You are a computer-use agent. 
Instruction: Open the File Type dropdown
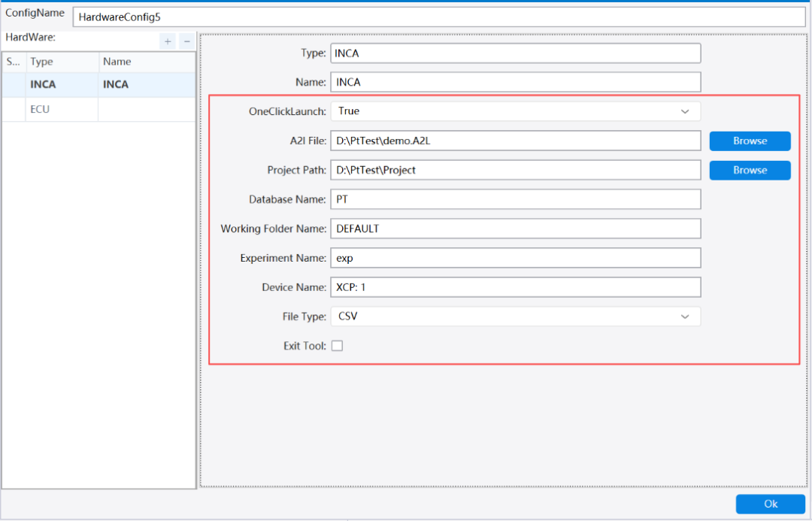point(516,317)
